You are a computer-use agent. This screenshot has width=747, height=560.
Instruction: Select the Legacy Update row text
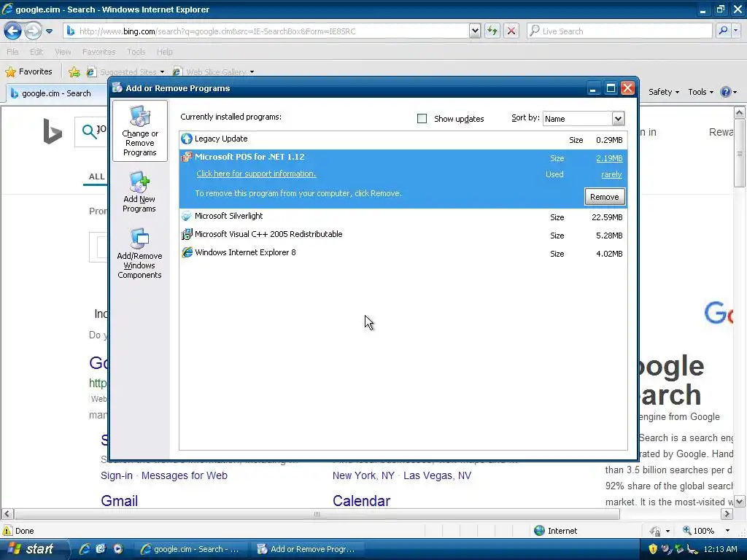221,139
